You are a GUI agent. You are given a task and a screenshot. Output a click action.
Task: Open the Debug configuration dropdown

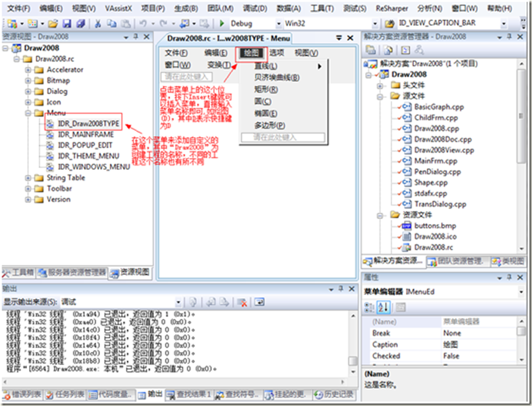coord(278,24)
